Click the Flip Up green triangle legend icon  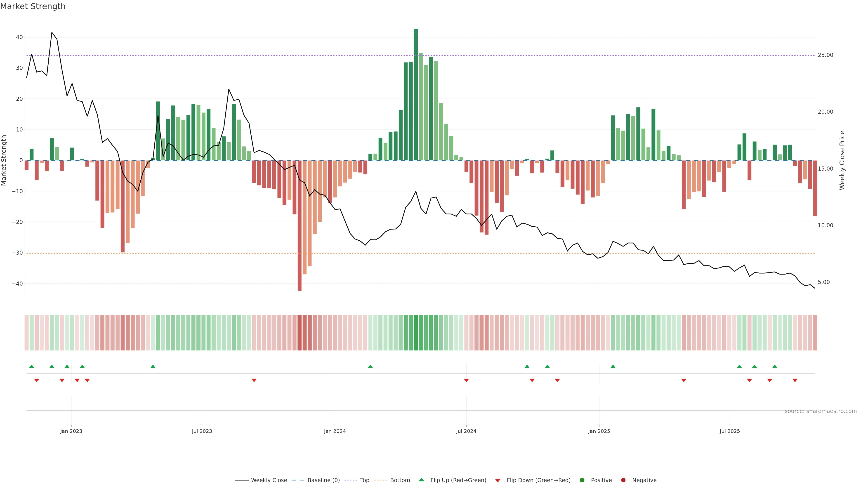point(421,480)
